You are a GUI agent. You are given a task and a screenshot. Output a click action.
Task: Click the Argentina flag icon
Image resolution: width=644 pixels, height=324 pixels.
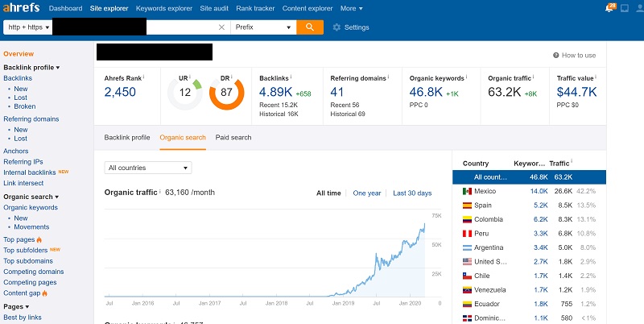tap(467, 247)
